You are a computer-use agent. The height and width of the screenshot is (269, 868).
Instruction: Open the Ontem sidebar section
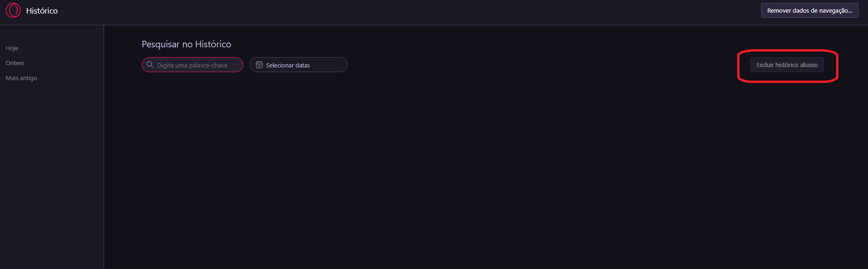click(x=15, y=63)
